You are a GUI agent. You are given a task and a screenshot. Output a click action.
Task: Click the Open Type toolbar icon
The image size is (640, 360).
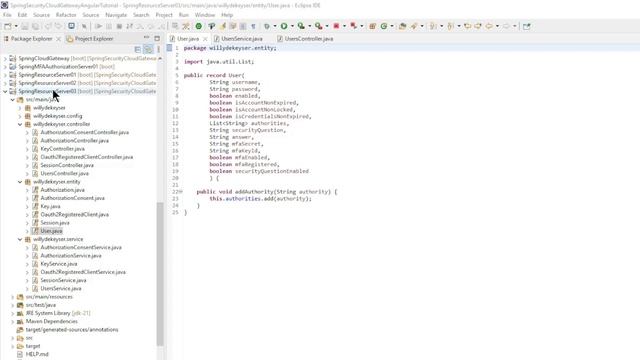pyautogui.click(x=402, y=26)
